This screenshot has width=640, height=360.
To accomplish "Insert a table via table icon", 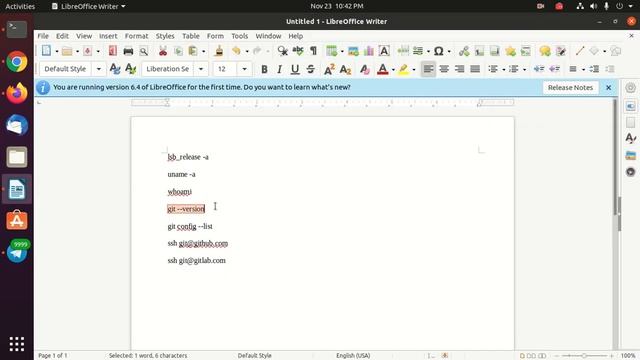I will tap(331, 51).
